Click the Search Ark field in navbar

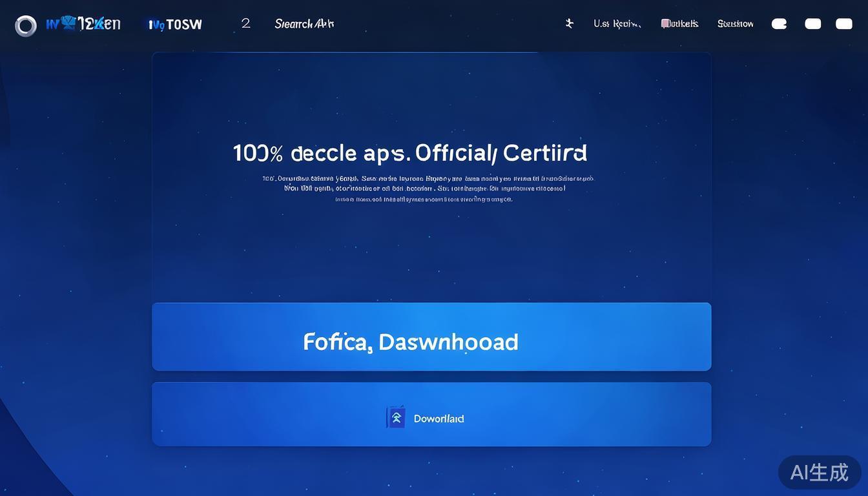click(304, 24)
